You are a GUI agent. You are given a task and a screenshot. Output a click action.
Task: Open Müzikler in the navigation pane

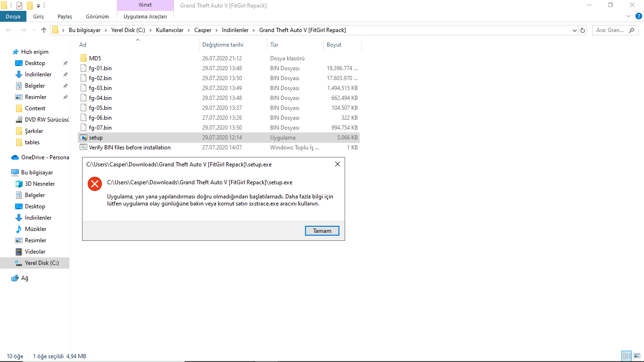35,229
